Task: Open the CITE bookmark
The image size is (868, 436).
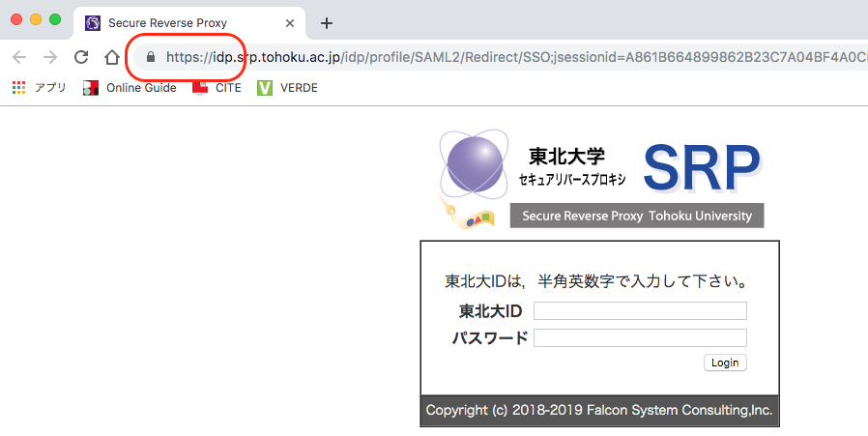Action: tap(217, 88)
